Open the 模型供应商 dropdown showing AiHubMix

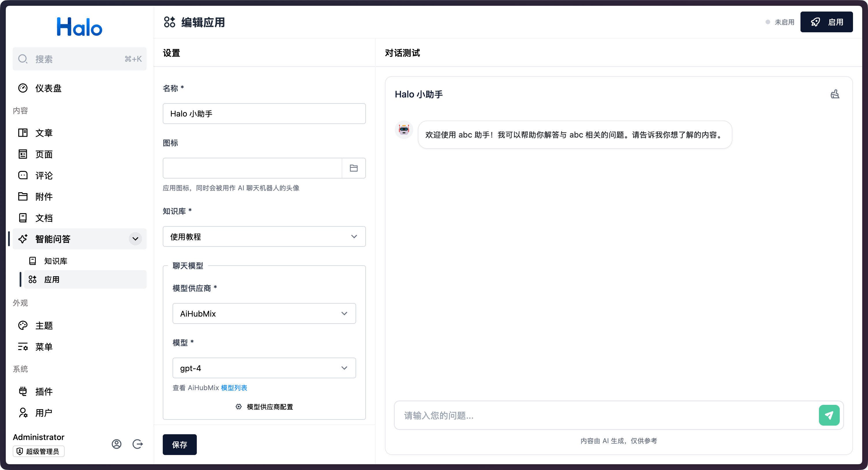(x=264, y=313)
